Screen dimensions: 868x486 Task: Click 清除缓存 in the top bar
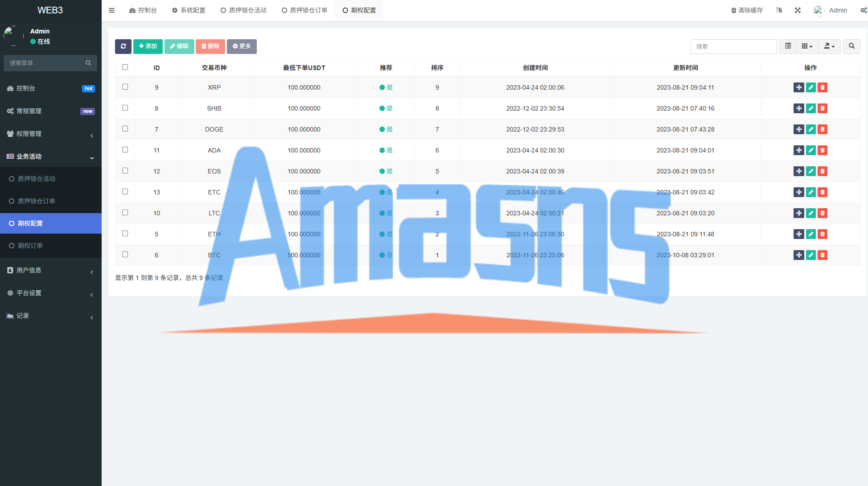[x=747, y=10]
